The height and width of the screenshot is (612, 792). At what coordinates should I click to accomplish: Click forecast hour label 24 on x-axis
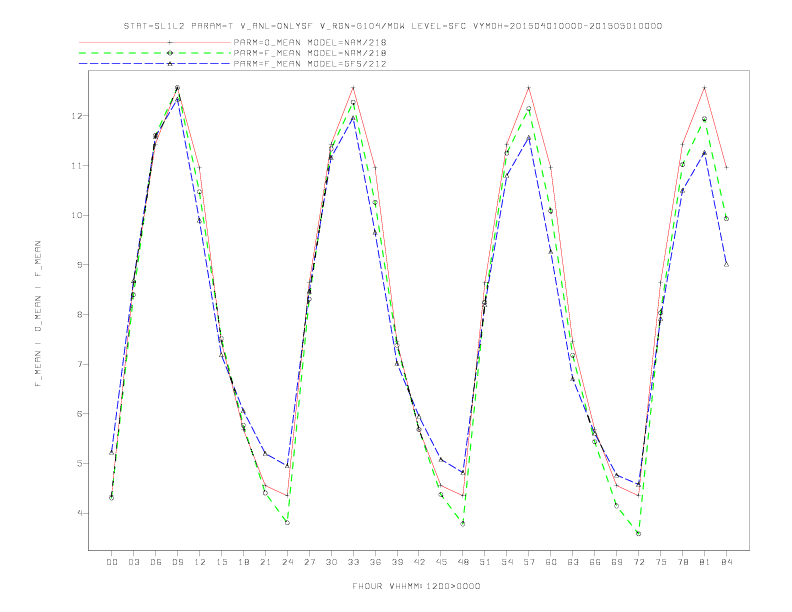click(x=287, y=562)
